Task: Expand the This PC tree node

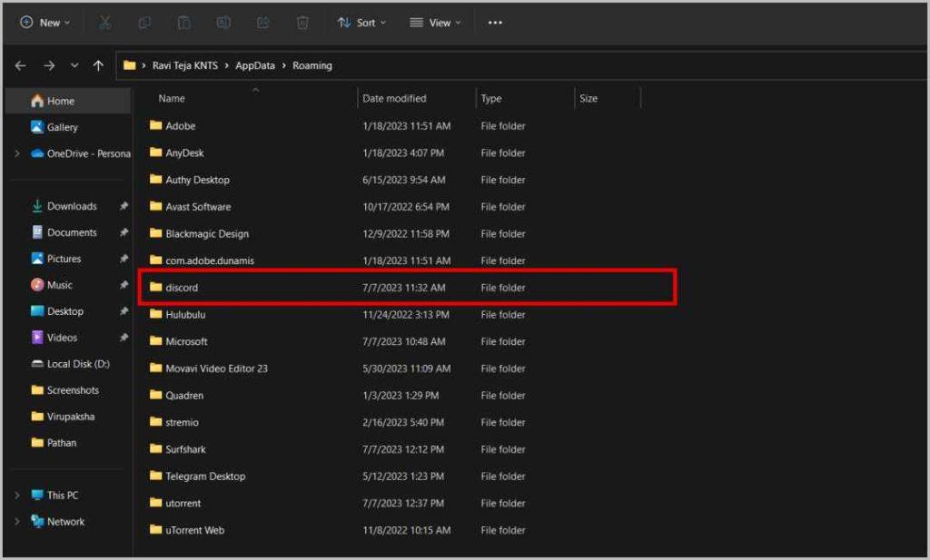Action: point(16,495)
